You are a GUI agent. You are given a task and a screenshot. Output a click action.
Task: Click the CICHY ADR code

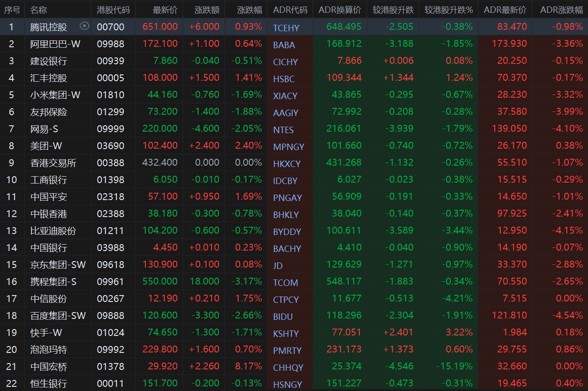tap(286, 62)
